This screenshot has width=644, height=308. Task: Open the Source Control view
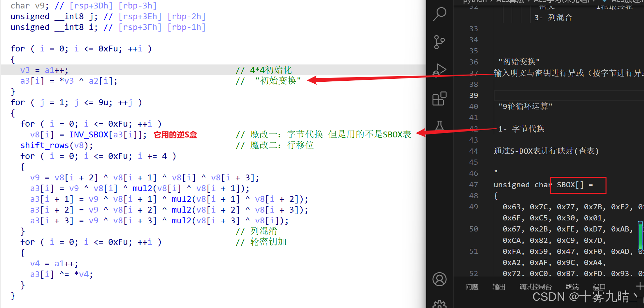coord(440,42)
